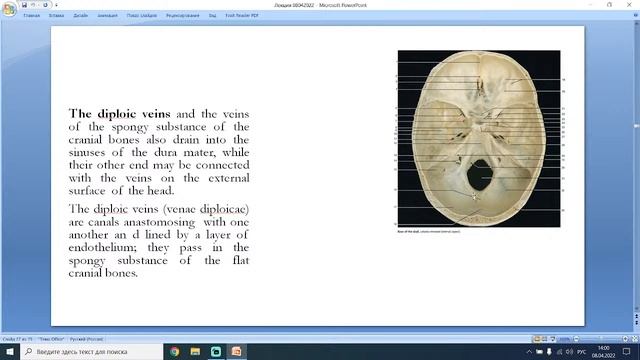Screen dimensions: 640x360
Task: Redo action in Quick Access Toolbar
Action: (45, 5)
